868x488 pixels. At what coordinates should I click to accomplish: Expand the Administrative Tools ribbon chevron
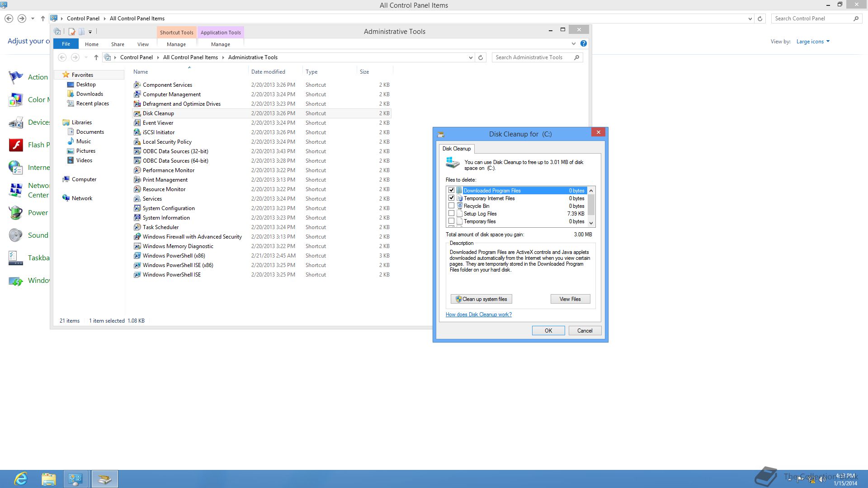pos(573,44)
